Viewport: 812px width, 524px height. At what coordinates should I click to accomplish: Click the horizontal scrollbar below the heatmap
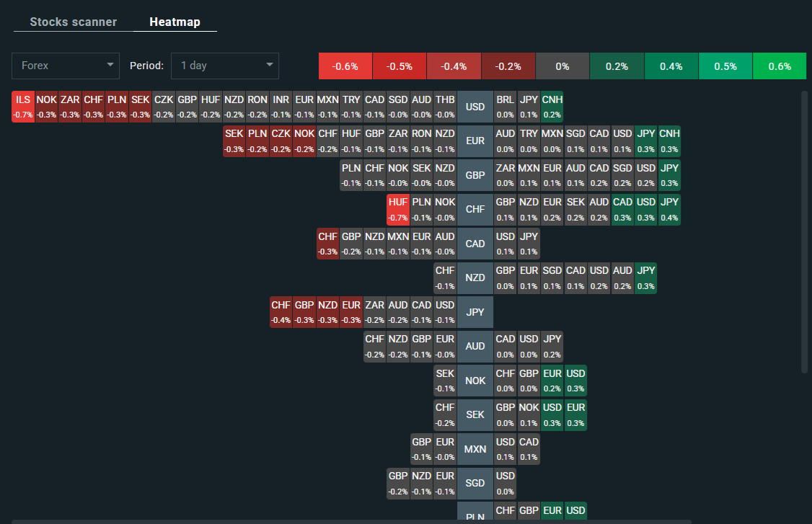point(351,522)
